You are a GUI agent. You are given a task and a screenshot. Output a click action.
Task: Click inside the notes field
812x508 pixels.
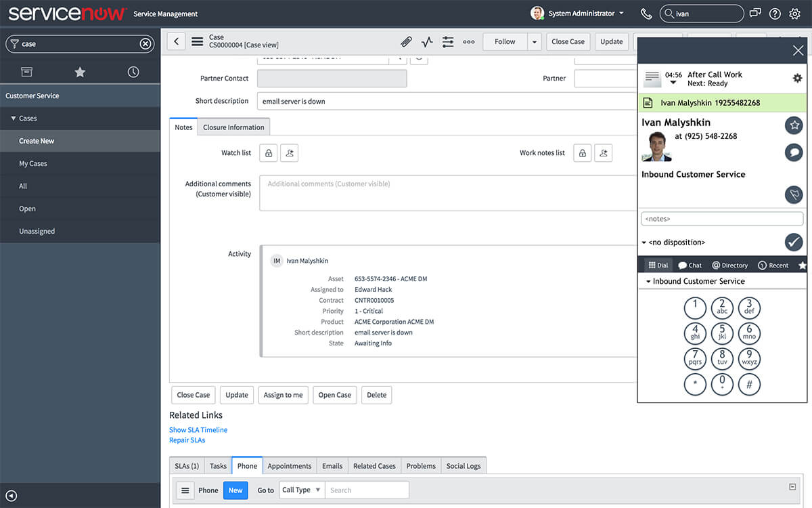click(x=721, y=218)
